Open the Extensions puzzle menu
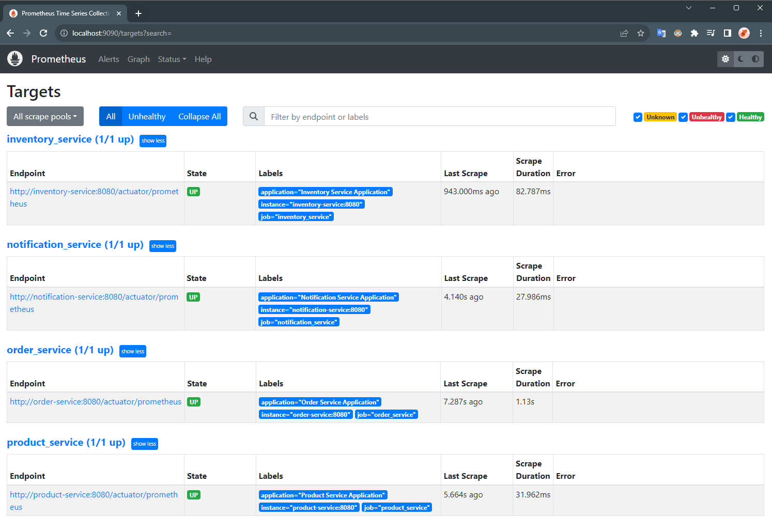Screen dimensions: 772x532 coord(694,33)
